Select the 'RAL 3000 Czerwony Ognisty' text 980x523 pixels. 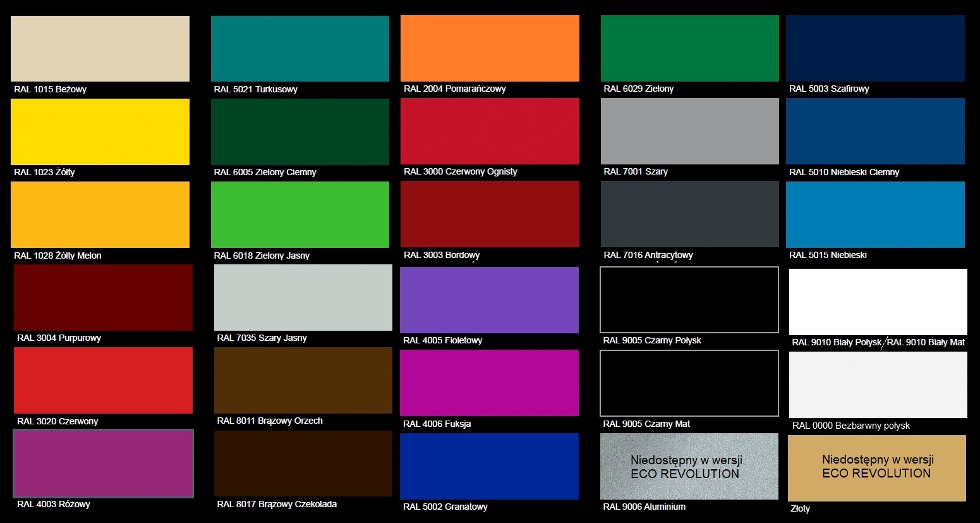461,171
